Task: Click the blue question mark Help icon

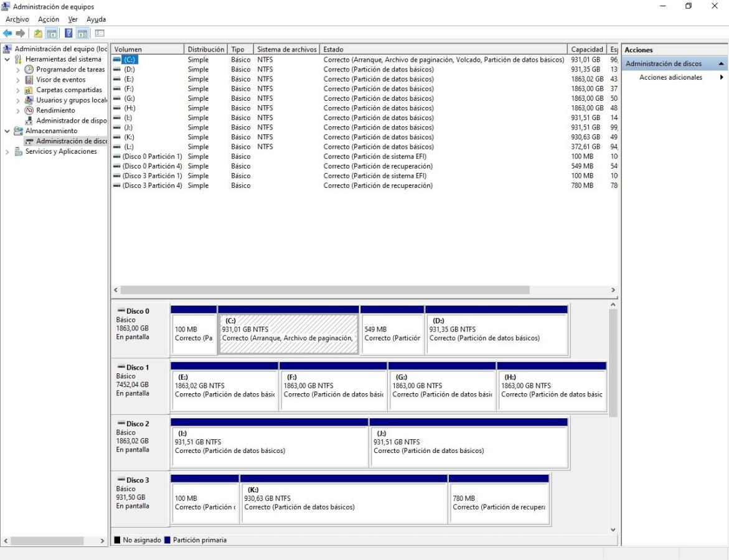Action: click(68, 33)
